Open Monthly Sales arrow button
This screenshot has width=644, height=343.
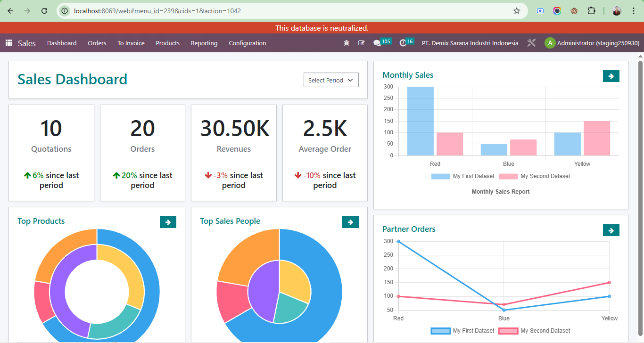(611, 76)
